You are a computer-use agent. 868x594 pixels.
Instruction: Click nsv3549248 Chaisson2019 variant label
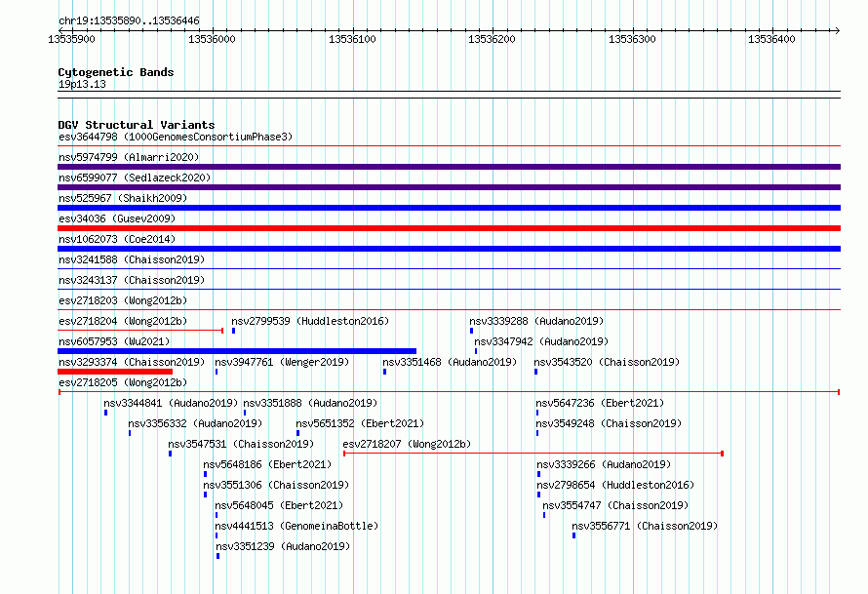pyautogui.click(x=609, y=423)
